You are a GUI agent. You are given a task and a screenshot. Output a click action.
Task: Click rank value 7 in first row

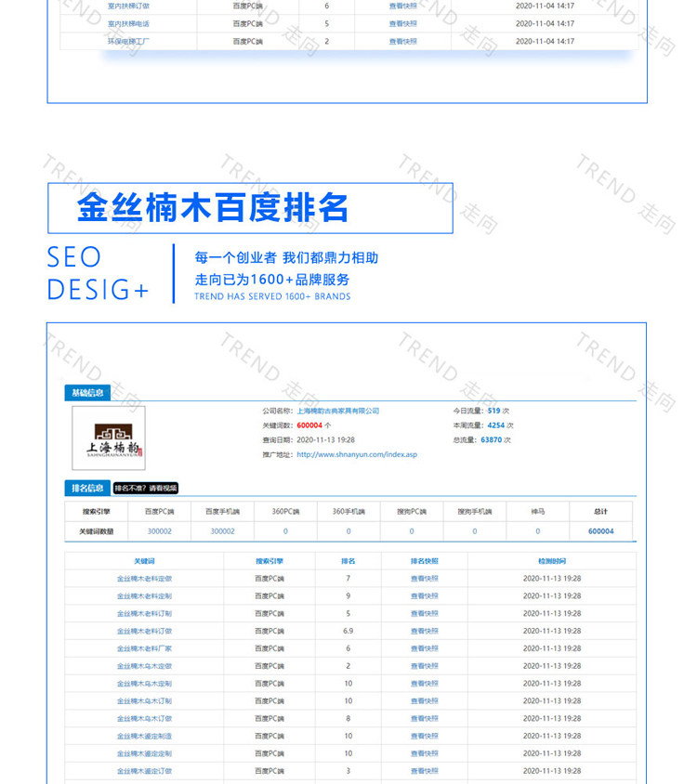point(348,579)
